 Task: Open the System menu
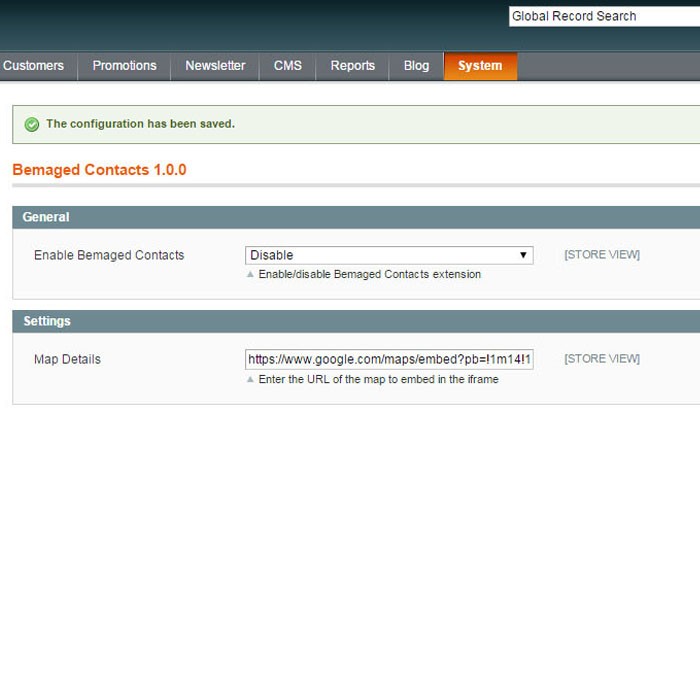click(x=480, y=66)
